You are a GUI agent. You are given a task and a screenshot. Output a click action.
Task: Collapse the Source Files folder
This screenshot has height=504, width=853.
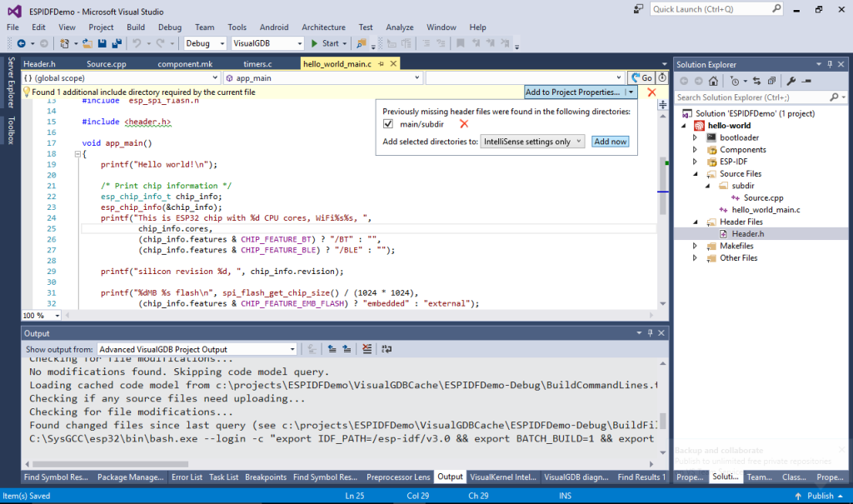click(695, 174)
